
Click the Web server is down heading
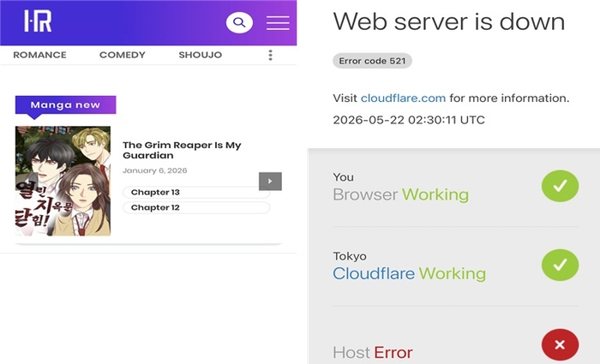coord(449,21)
